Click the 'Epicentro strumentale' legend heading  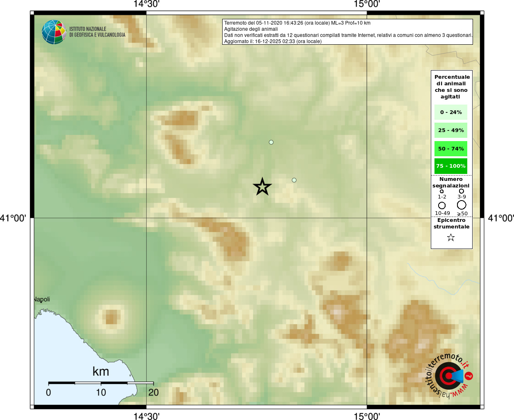pyautogui.click(x=452, y=224)
